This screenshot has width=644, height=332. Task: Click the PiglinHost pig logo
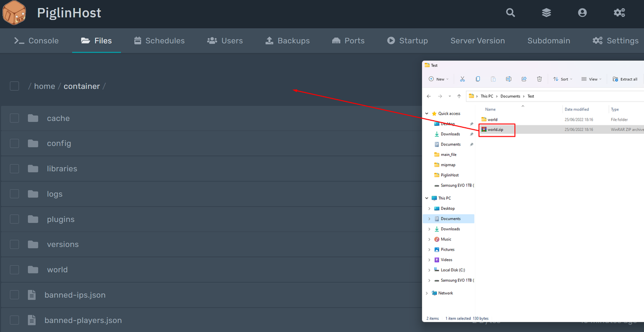click(14, 13)
